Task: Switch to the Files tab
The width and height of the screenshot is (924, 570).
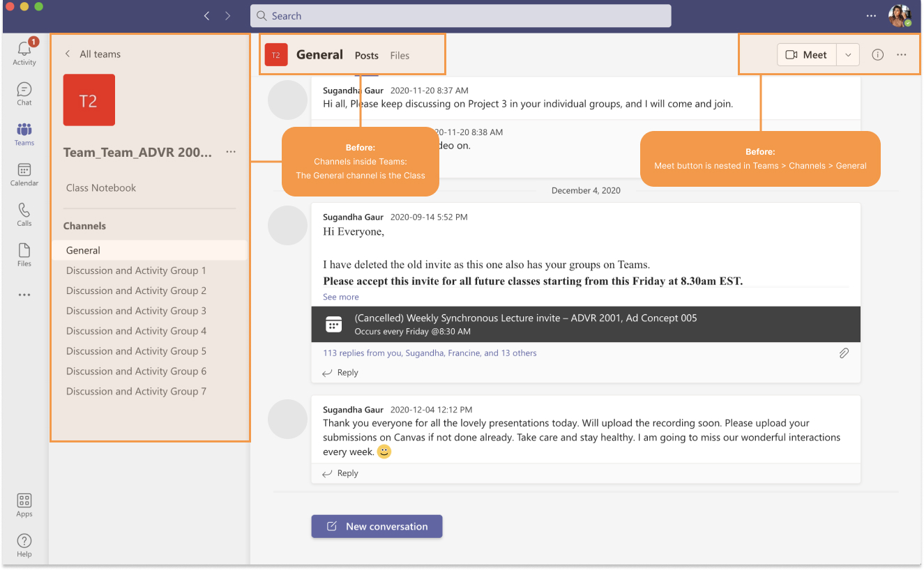Action: (400, 56)
